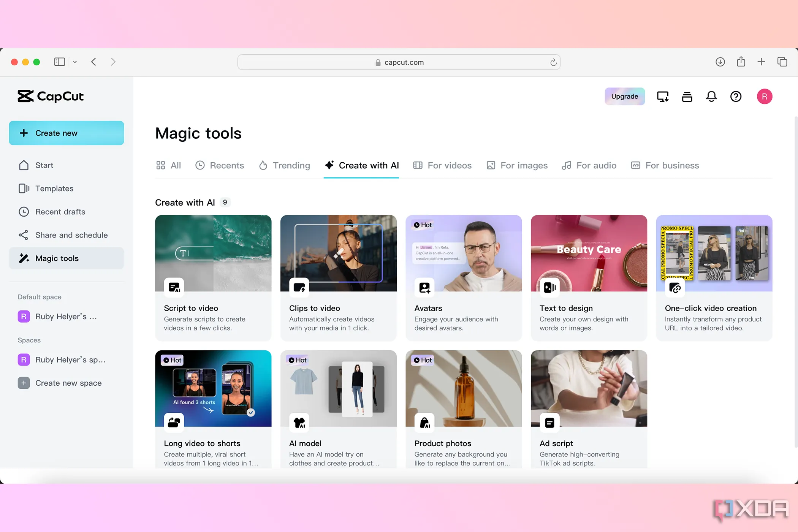Viewport: 798px width, 532px height.
Task: Open CapCut notifications bell
Action: [x=711, y=96]
